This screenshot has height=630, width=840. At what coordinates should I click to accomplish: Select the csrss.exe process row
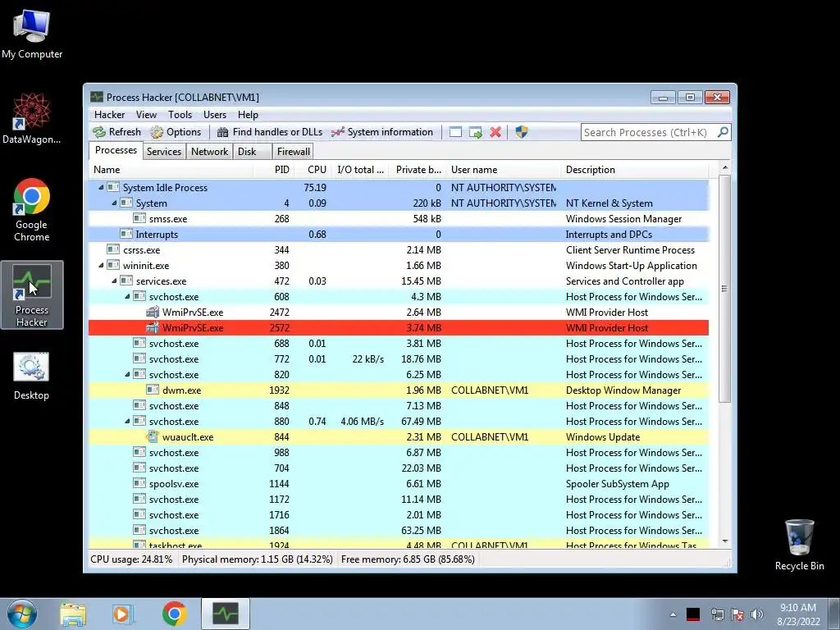[399, 249]
